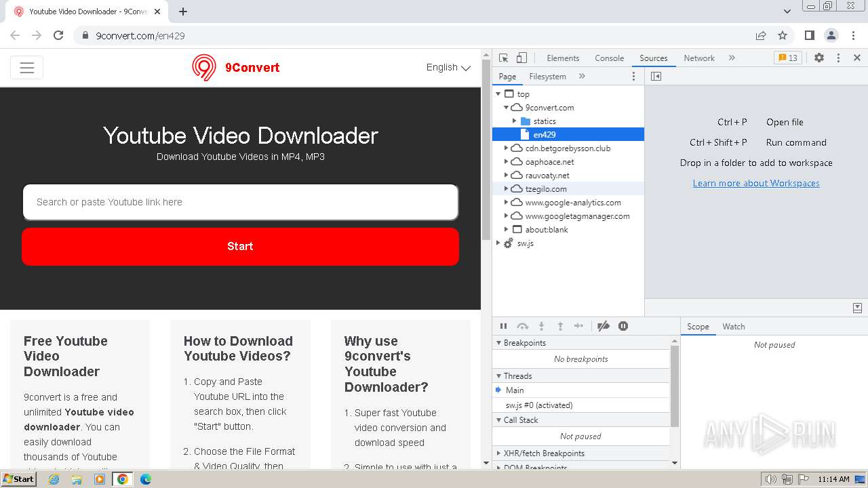This screenshot has width=868, height=488.
Task: Show more DevTools tabs
Action: pyautogui.click(x=732, y=58)
